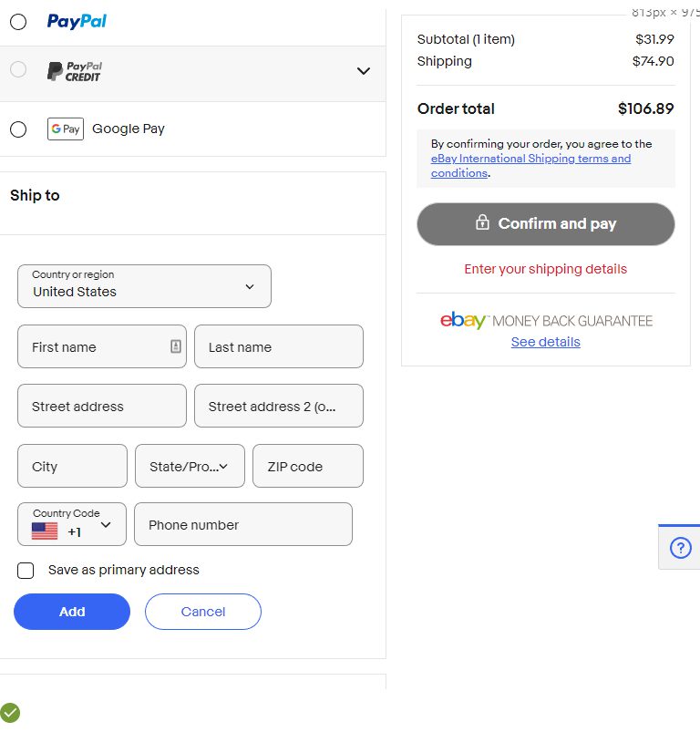The width and height of the screenshot is (700, 732).
Task: Expand the PayPal Credit chevron
Action: click(x=364, y=71)
